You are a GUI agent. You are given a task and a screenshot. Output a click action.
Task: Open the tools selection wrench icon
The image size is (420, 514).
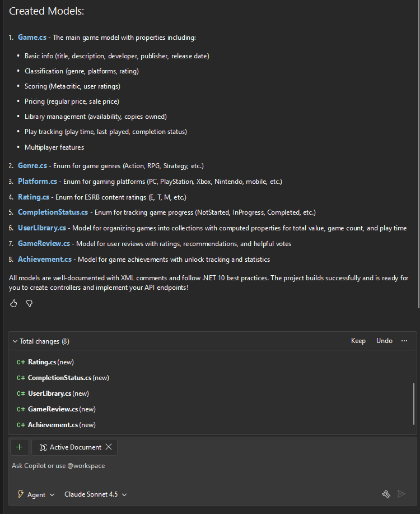pyautogui.click(x=386, y=494)
